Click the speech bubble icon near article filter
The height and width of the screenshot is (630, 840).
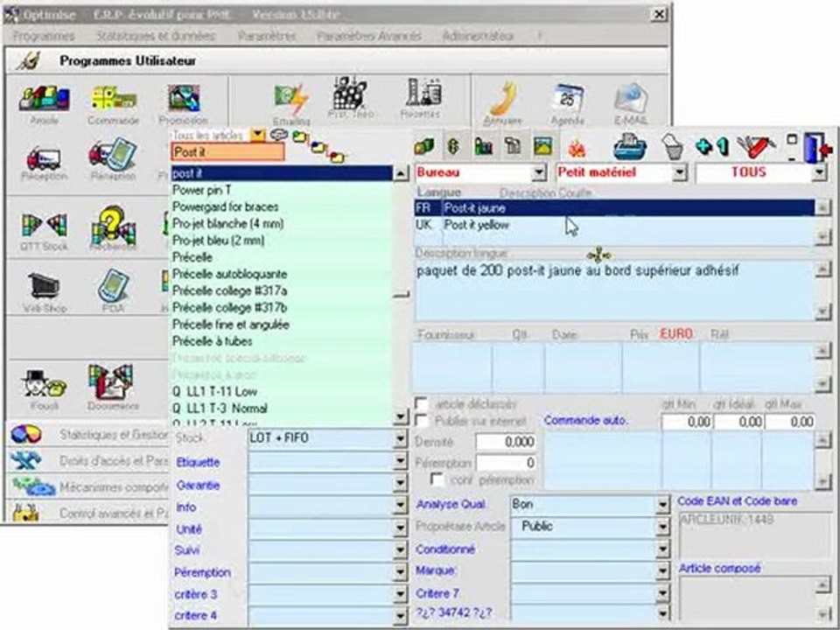[x=278, y=135]
